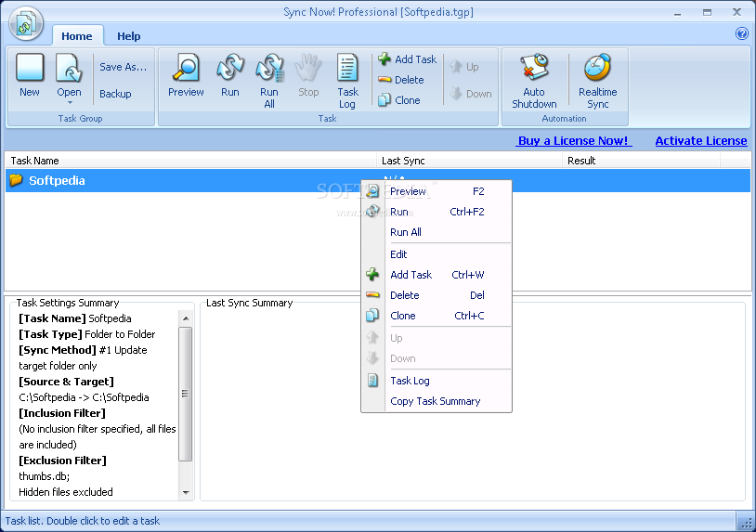
Task: Choose Down in the context menu
Action: click(x=437, y=358)
